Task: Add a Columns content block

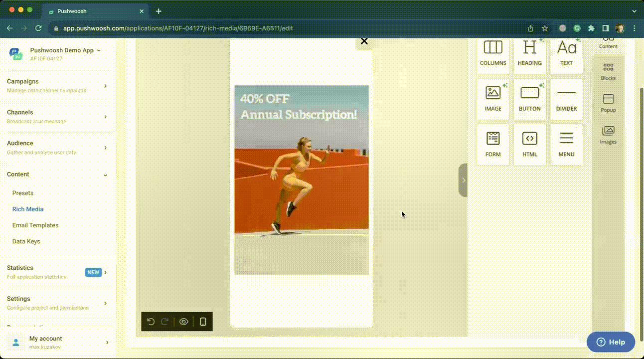Action: [493, 53]
